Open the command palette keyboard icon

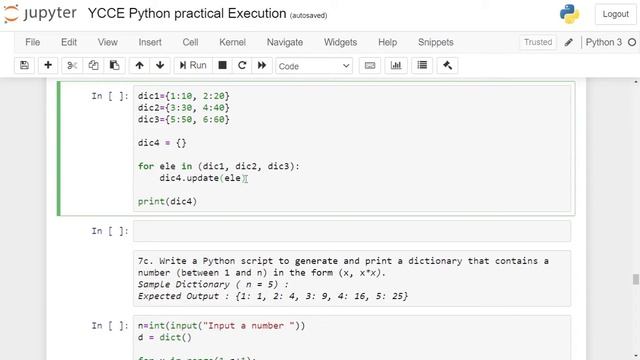click(x=370, y=65)
